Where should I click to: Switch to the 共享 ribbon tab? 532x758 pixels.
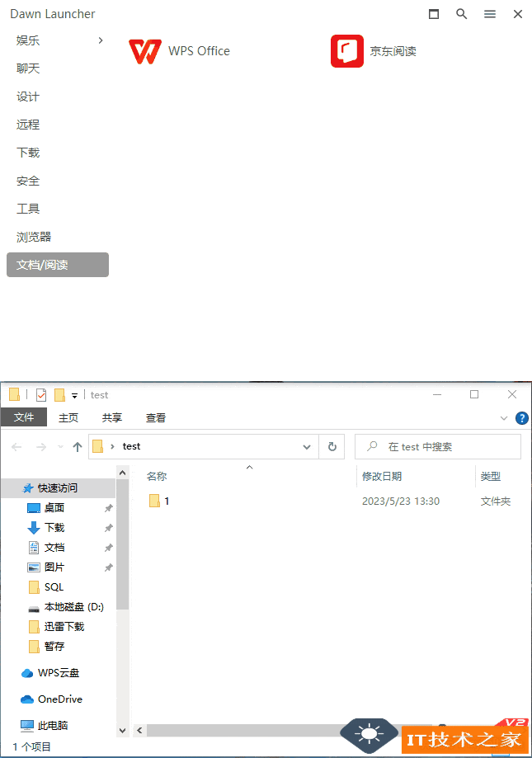111,417
